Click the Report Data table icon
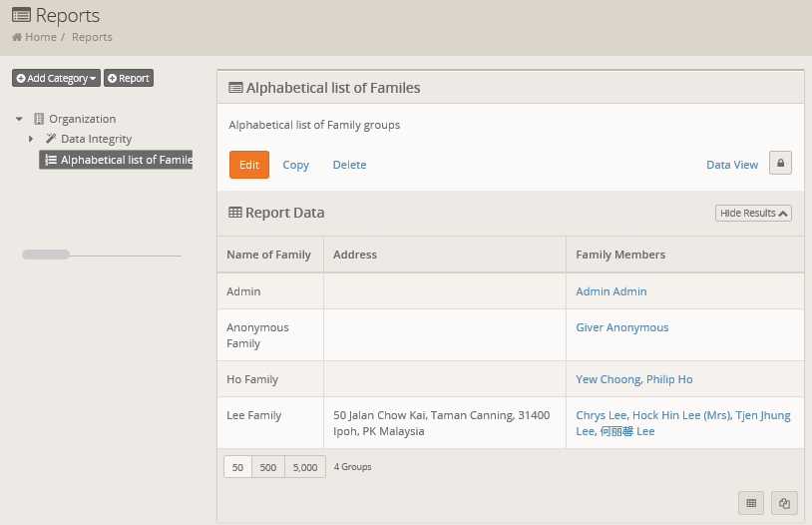The image size is (812, 525). pyautogui.click(x=235, y=213)
